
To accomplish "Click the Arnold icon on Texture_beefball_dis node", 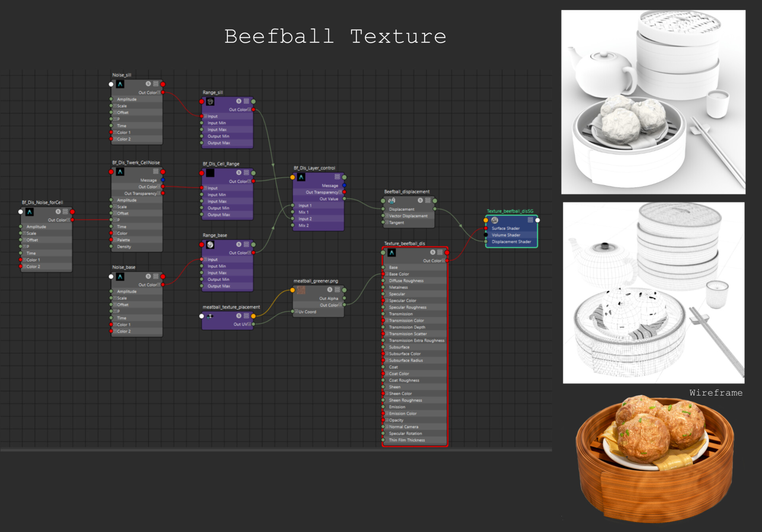I will point(392,253).
